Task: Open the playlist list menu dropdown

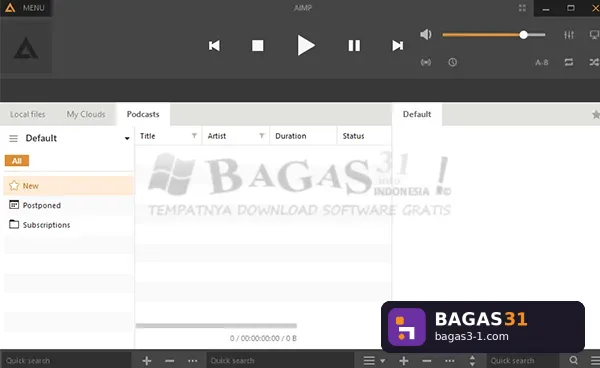Action: 374,360
